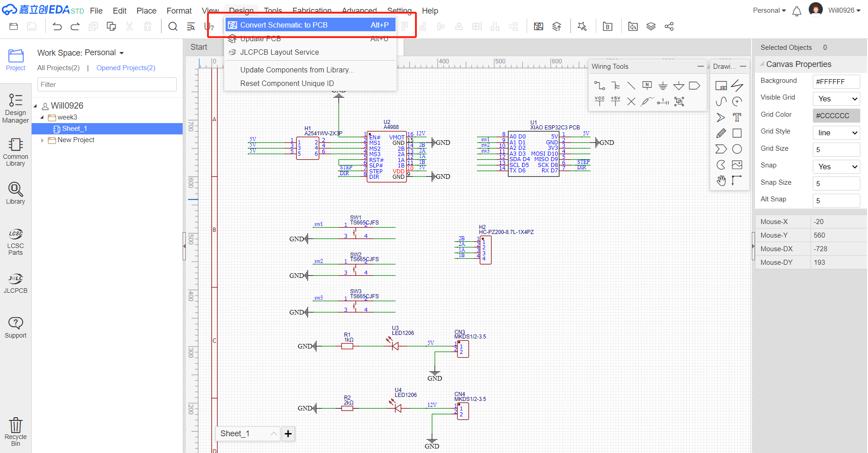Screen dimensions: 868x453
Task: Click the Undo toolbar icon
Action: (x=57, y=27)
